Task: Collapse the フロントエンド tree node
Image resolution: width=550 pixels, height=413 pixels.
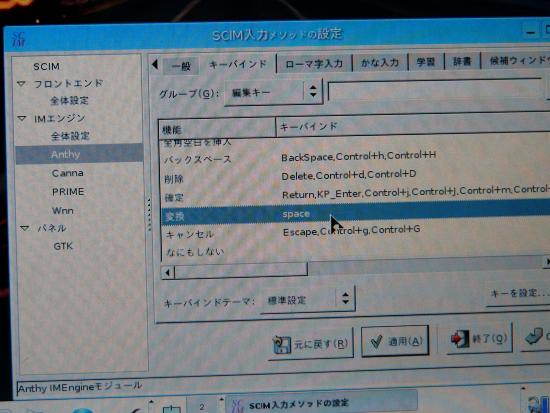Action: coord(21,84)
